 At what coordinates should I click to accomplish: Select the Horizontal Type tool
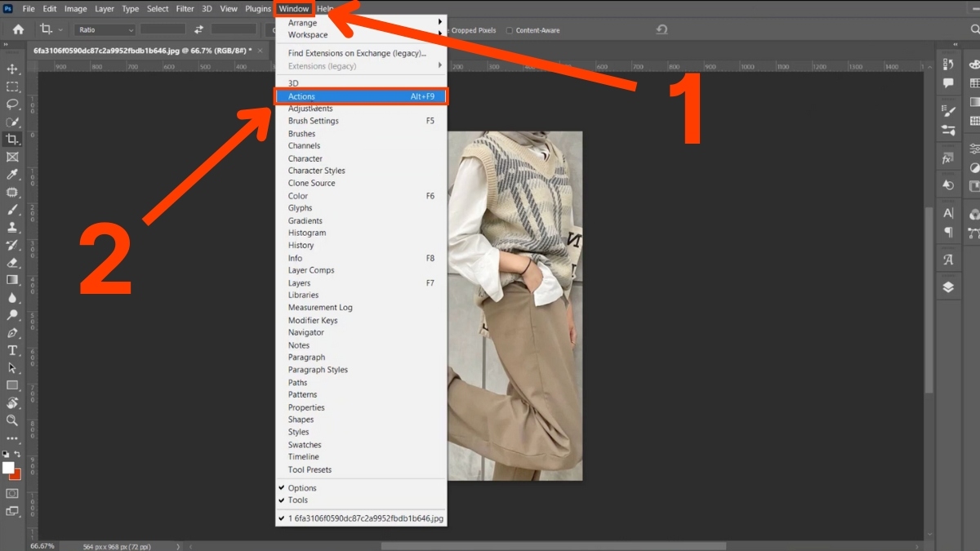click(12, 350)
